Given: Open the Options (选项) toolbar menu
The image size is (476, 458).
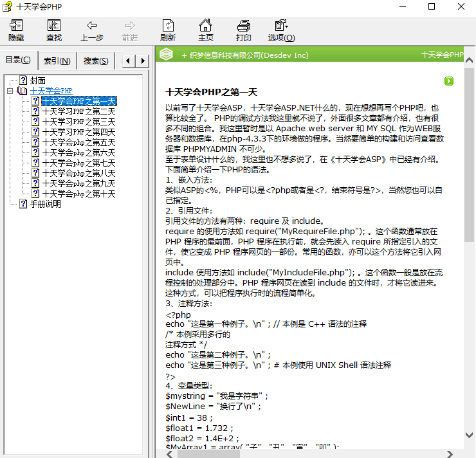Looking at the screenshot, I should click(281, 30).
